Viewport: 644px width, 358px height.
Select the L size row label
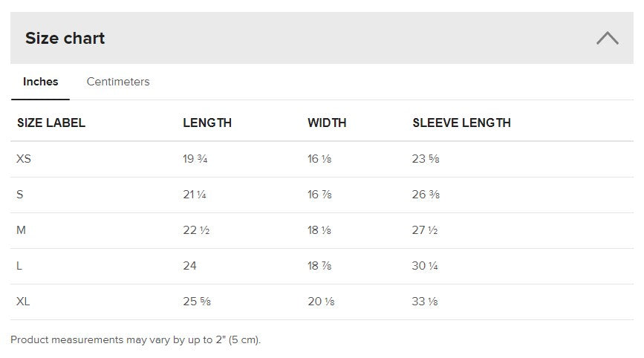click(20, 266)
